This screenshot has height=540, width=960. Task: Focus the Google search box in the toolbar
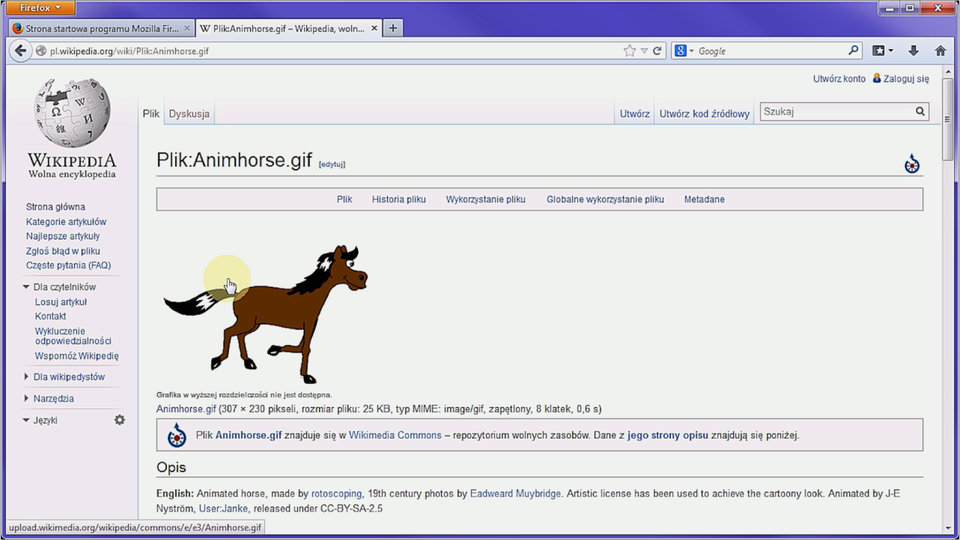click(771, 51)
